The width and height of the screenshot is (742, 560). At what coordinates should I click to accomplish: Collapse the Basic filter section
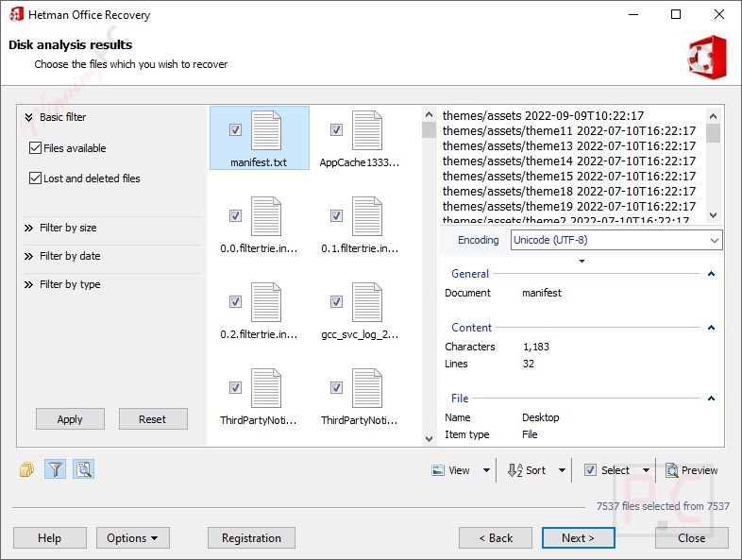[x=29, y=117]
